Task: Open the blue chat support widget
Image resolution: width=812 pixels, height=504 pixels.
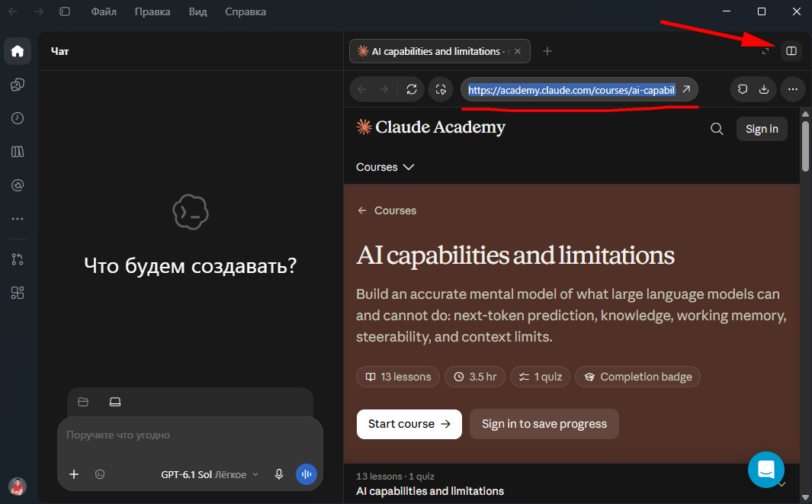Action: 766,469
